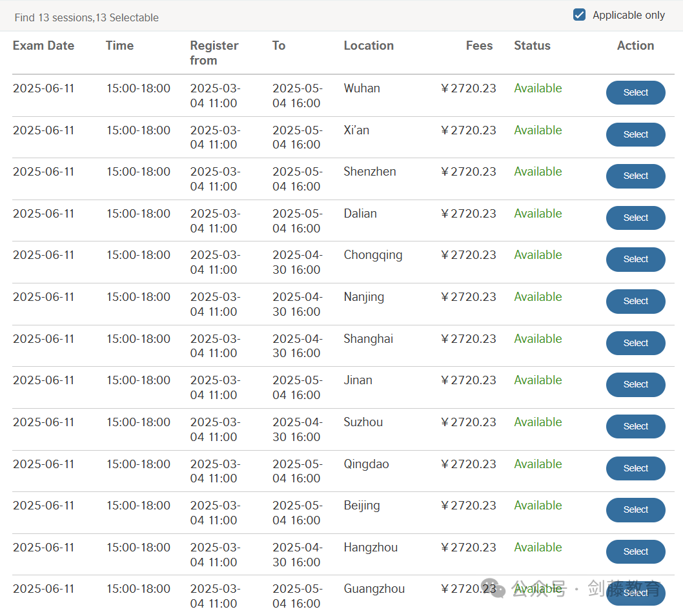Select the Shenzhen exam session
The height and width of the screenshot is (616, 683).
[635, 176]
